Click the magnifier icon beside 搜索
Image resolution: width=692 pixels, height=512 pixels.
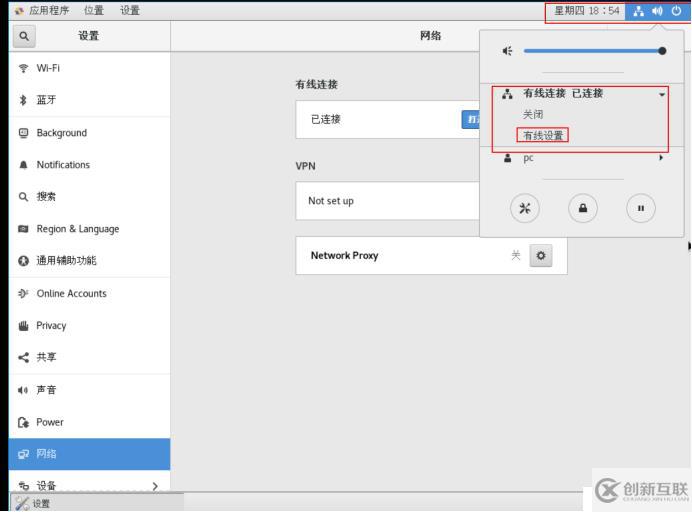(x=23, y=197)
